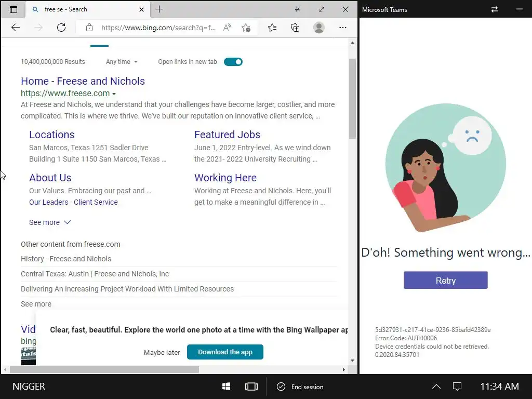The height and width of the screenshot is (399, 532).
Task: Open 'Delivering An Increasing Project Workload' link
Action: (x=127, y=289)
